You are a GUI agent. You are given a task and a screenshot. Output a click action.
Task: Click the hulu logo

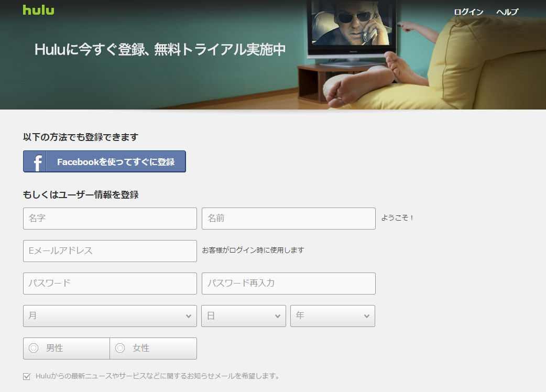point(39,10)
